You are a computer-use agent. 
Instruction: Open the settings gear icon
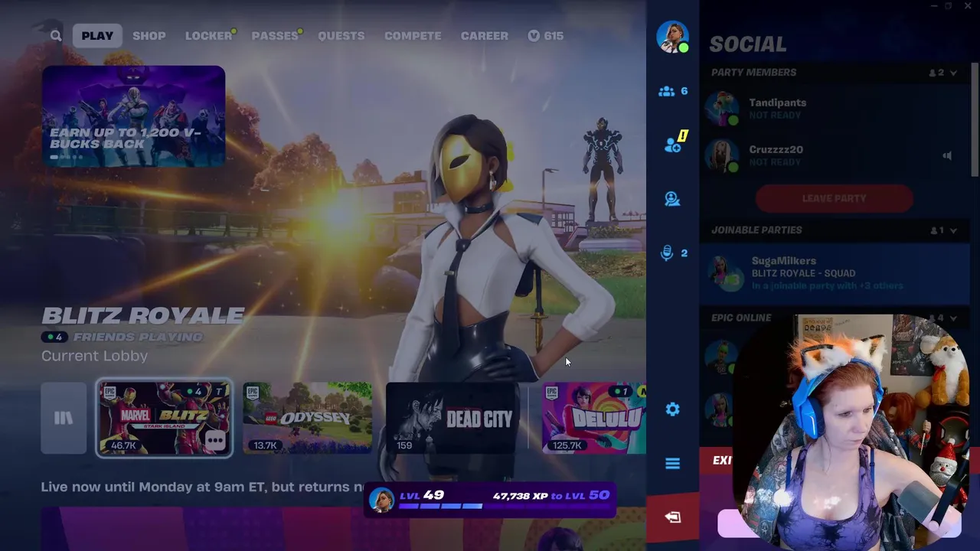point(672,409)
